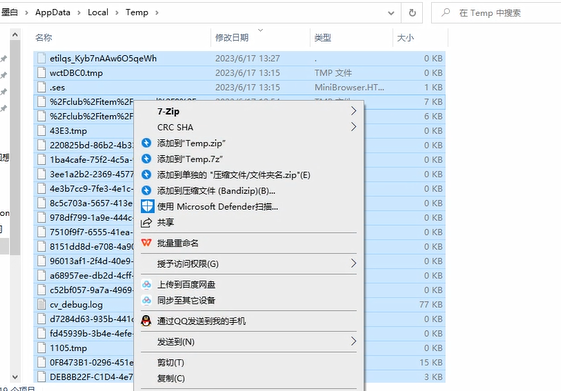Click size 77 KB of cv_debug.log

431,304
